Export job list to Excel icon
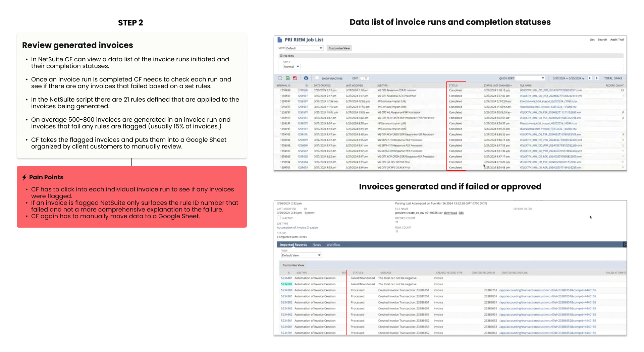This screenshot has width=644, height=352. (288, 78)
